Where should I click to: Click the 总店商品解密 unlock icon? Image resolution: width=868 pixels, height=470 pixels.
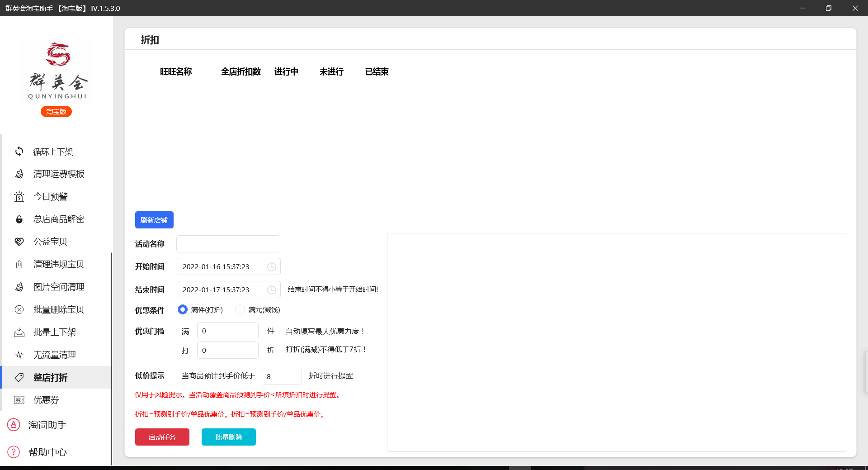pos(19,219)
